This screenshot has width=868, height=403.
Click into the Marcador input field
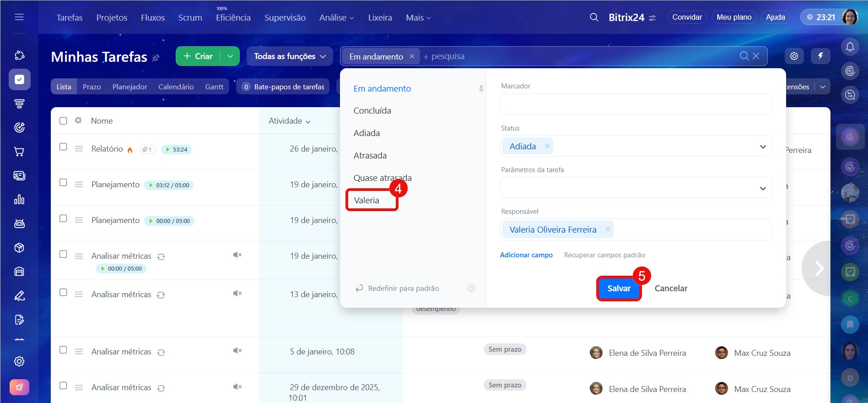pyautogui.click(x=636, y=104)
